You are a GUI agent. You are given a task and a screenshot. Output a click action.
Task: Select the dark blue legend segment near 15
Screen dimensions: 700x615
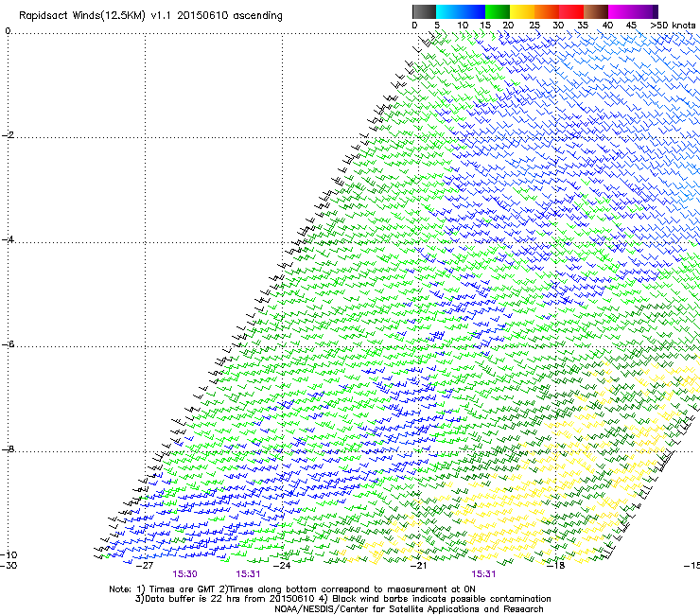click(x=473, y=11)
